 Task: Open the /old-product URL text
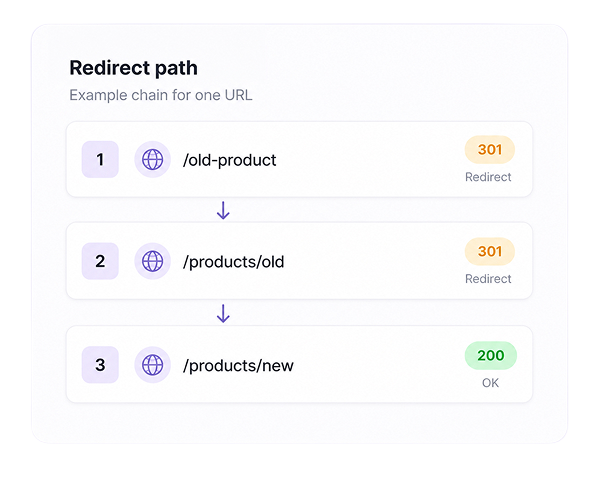pos(230,160)
